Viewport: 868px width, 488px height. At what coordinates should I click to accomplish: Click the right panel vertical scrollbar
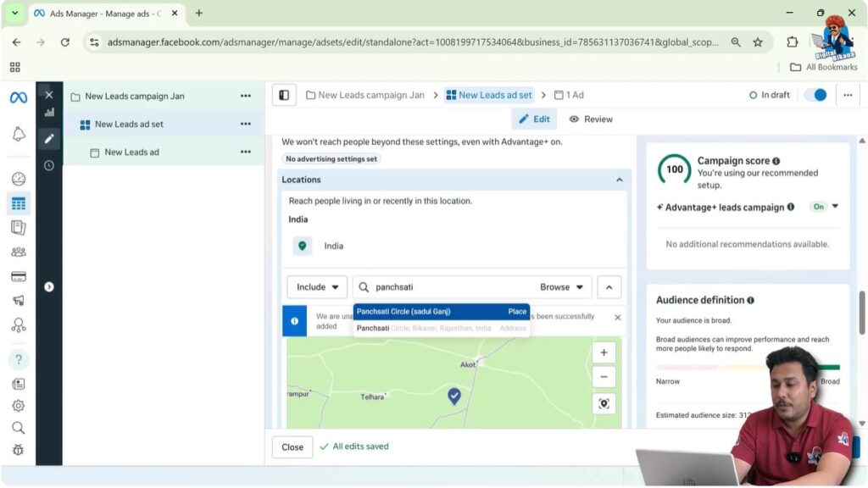tap(862, 313)
